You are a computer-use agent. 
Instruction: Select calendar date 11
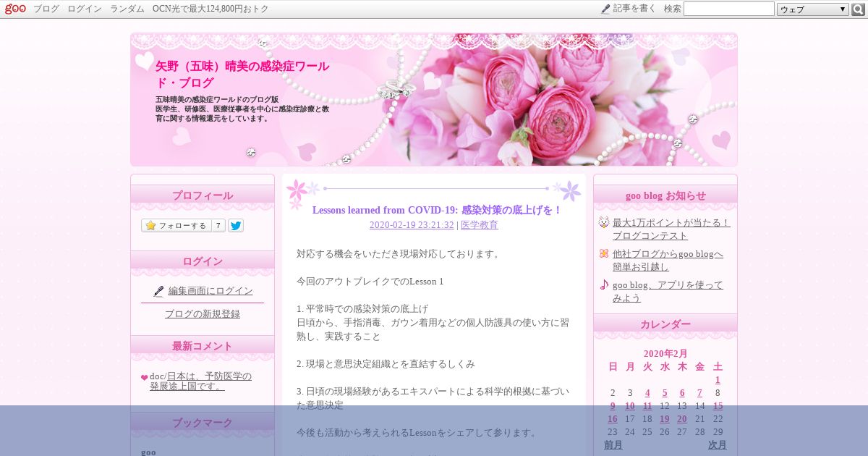coord(647,406)
